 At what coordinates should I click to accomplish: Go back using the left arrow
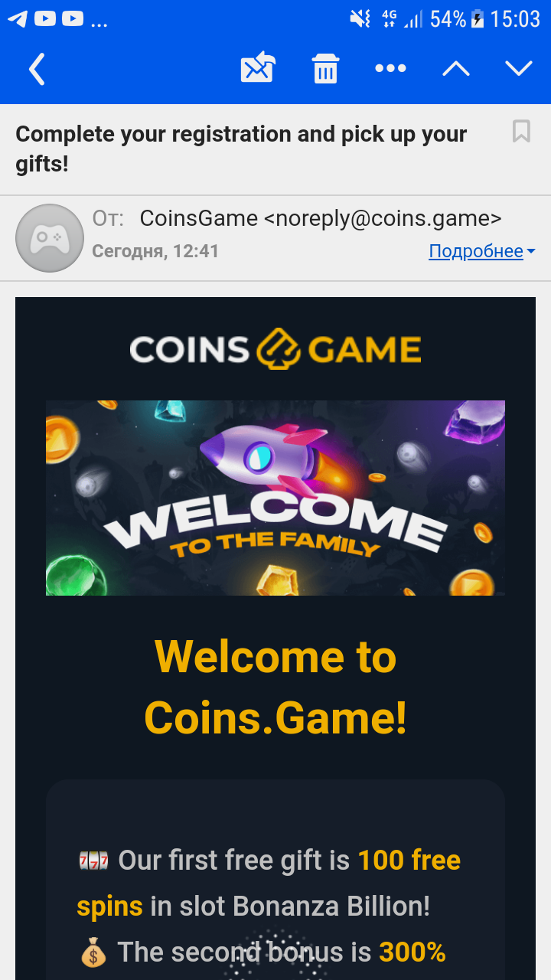coord(37,69)
